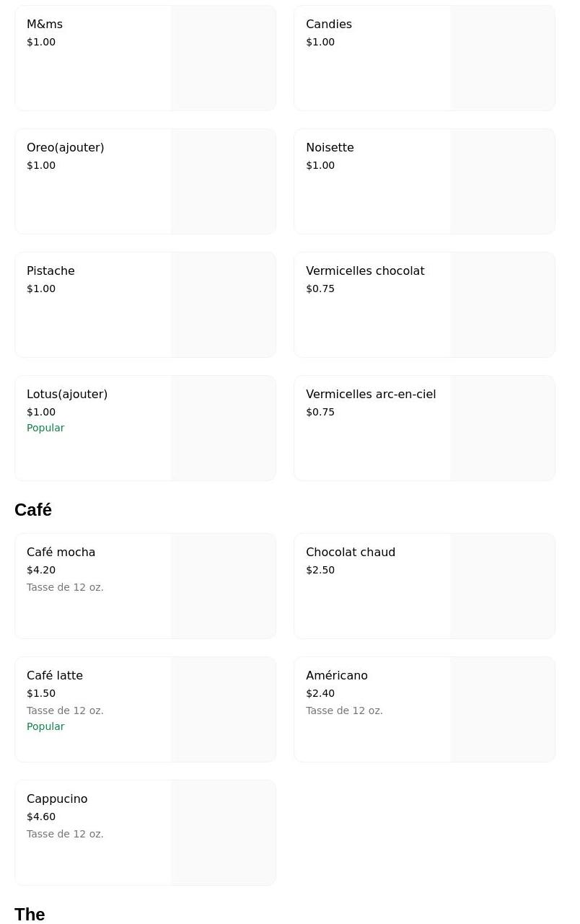Click the Café latte image thumbnail
Viewport: 580px width, 924px height.
(224, 709)
